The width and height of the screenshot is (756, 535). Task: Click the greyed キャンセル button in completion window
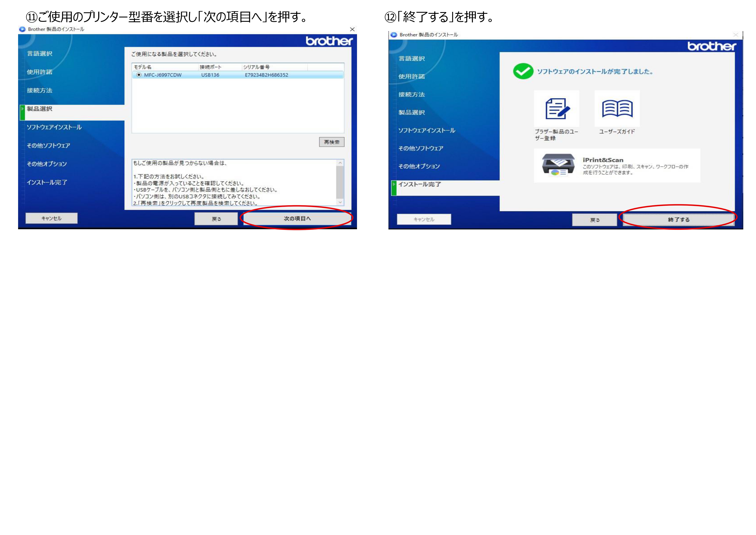(424, 219)
